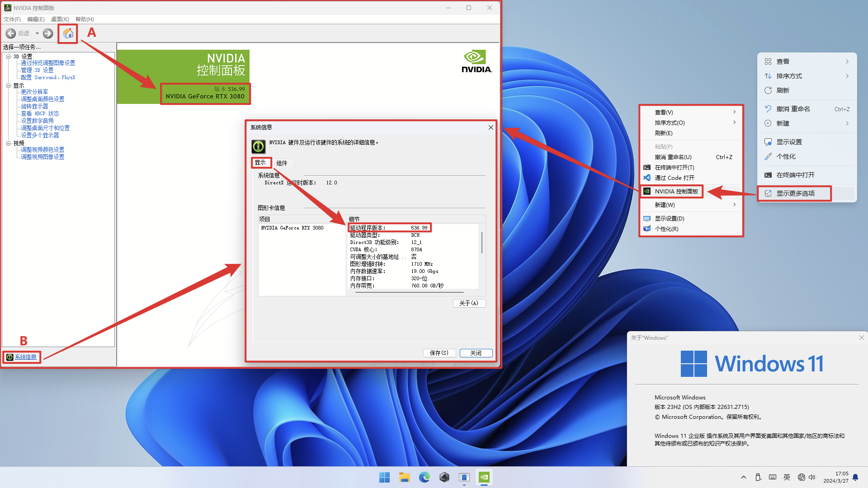
Task: Click the 系统信息 icon at bottom left
Action: pos(10,357)
